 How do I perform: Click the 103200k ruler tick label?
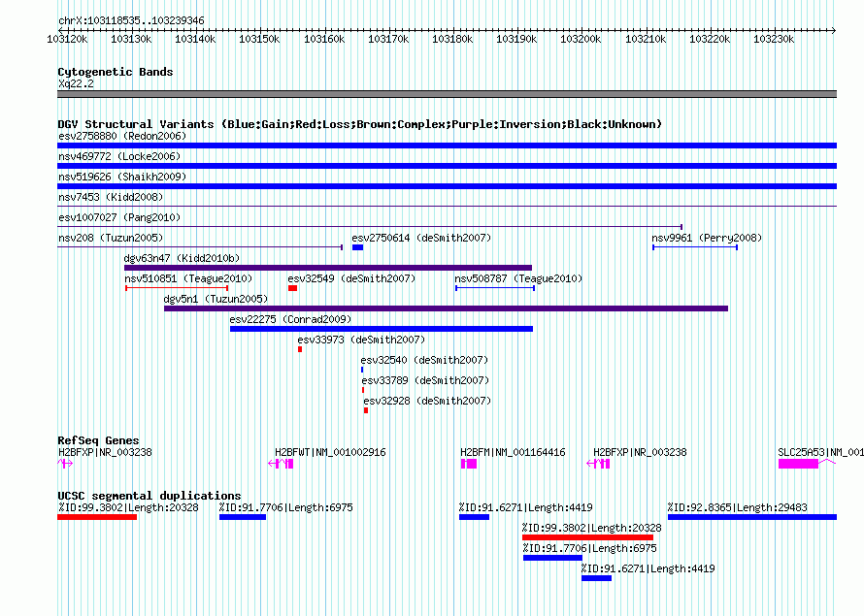pyautogui.click(x=581, y=39)
